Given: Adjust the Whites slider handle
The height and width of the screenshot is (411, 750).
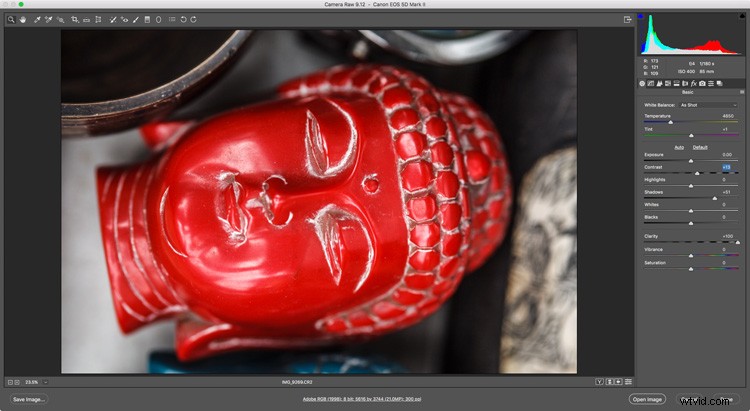Looking at the screenshot, I should coord(691,211).
